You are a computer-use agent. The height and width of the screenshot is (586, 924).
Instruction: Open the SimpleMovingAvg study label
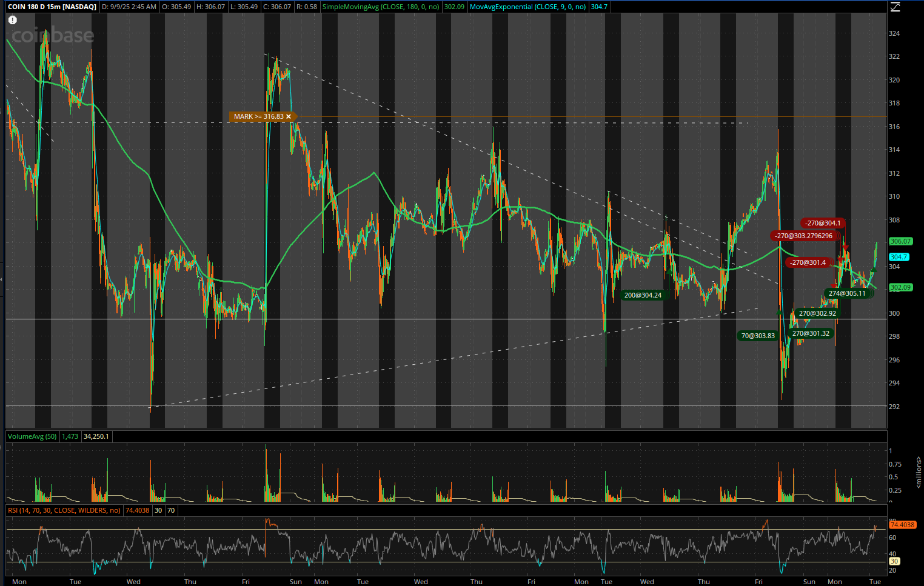tap(381, 7)
